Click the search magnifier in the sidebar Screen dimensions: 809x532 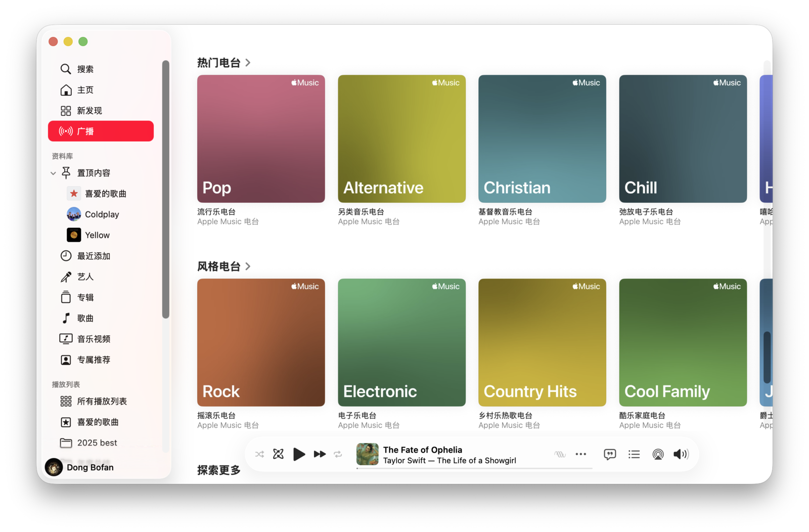(x=66, y=69)
